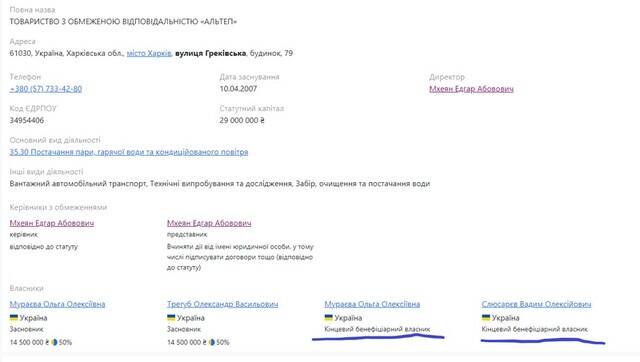Screen dimensions: 640x362
Task: Open beneficiary Слюсарев Вадим Олексійович link
Action: tap(536, 304)
